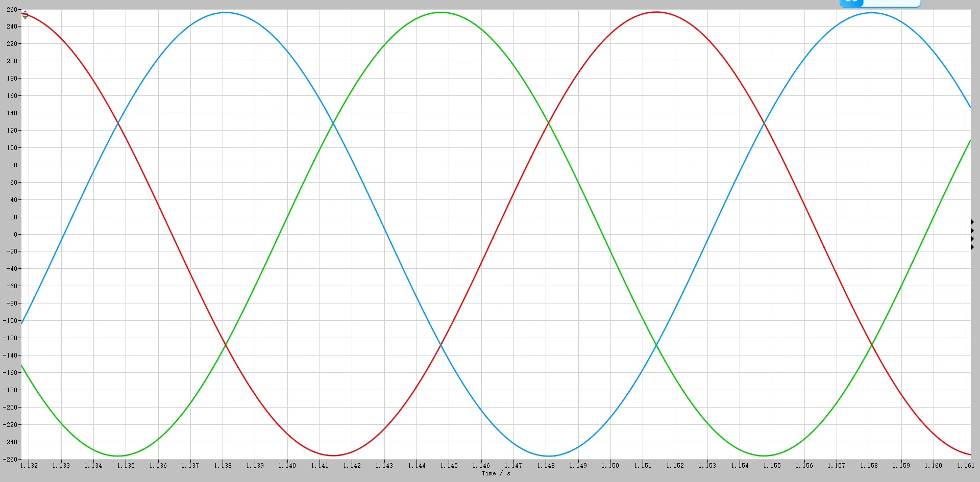Click x-axis label '1.151'

(643, 466)
